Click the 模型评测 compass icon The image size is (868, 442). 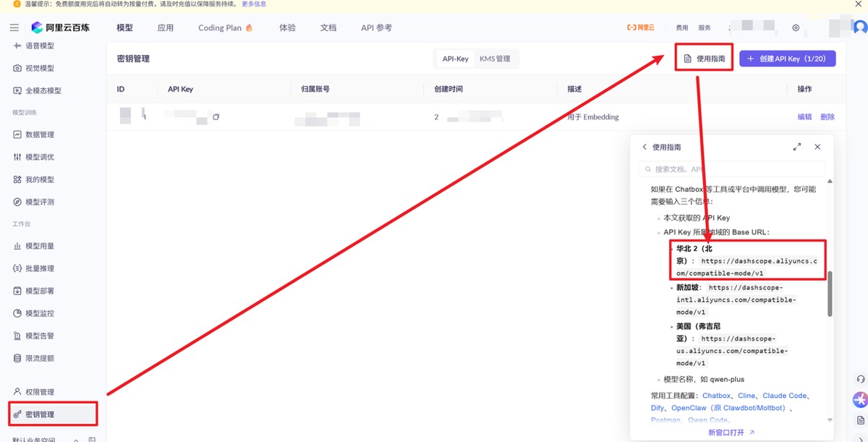(17, 202)
